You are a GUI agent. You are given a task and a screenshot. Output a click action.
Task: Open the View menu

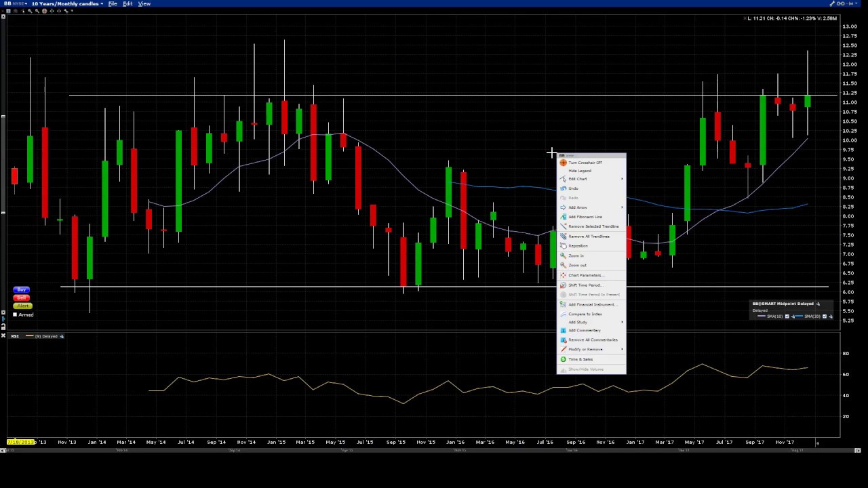click(x=144, y=3)
